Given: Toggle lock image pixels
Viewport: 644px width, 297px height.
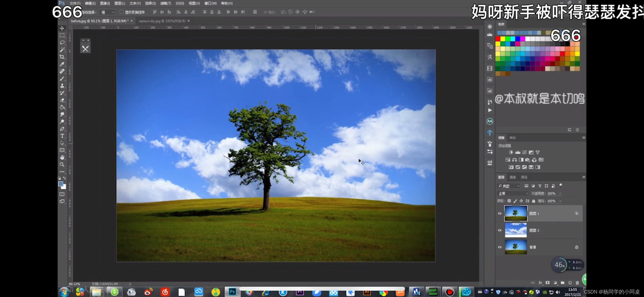Looking at the screenshot, I should [x=515, y=201].
